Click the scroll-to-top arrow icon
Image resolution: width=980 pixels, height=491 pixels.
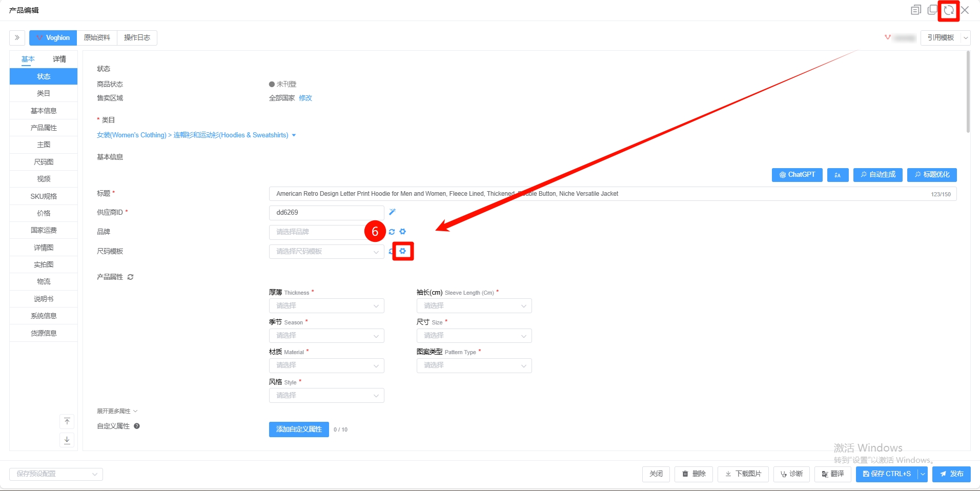point(67,421)
